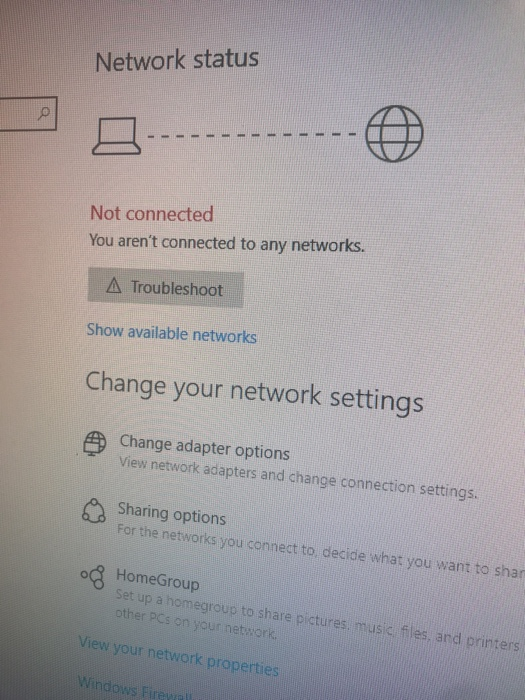Click the Change your network settings heading
Viewport: 525px width, 700px height.
(254, 392)
